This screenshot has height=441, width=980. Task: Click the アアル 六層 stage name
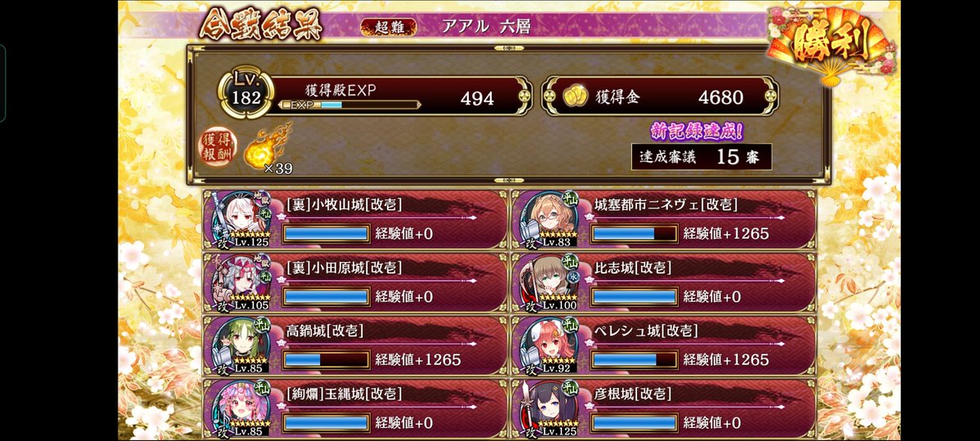pyautogui.click(x=487, y=27)
